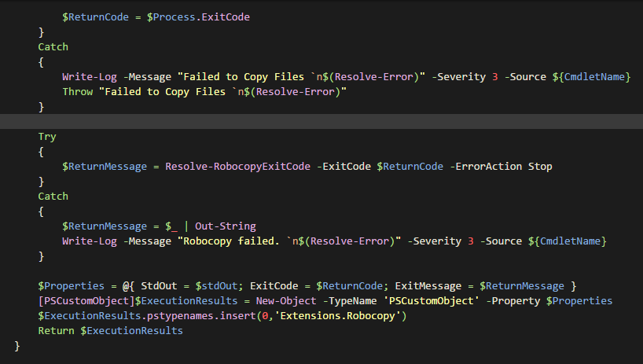This screenshot has width=643, height=364.
Task: Click $ReturnCode assigned from $Process.ExitCode
Action: [96, 17]
